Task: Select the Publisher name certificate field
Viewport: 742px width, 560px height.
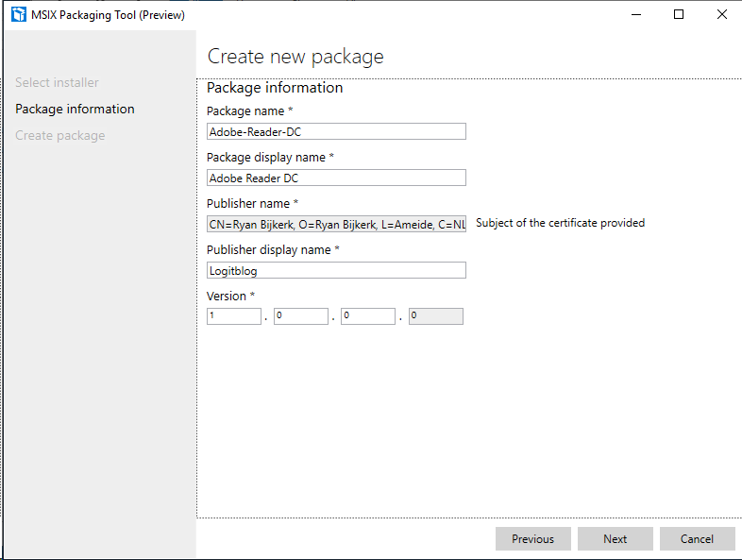Action: click(x=336, y=225)
